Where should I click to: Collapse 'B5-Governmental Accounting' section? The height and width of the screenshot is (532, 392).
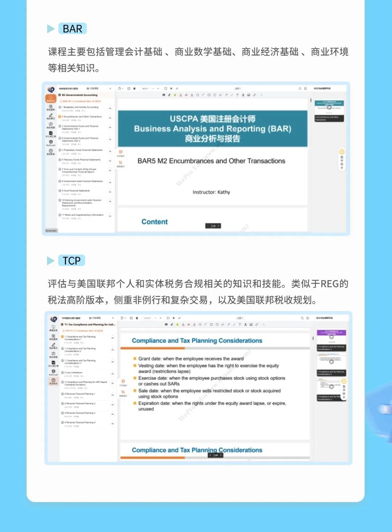(x=60, y=95)
